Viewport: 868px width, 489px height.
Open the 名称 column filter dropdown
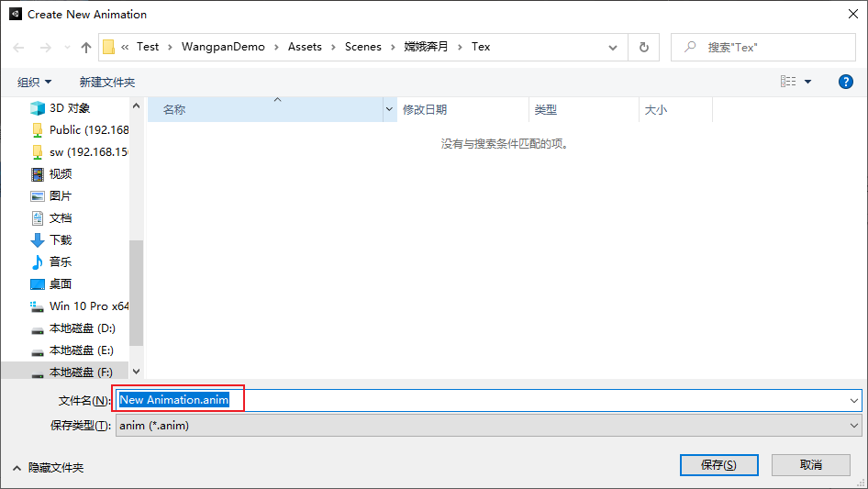389,110
